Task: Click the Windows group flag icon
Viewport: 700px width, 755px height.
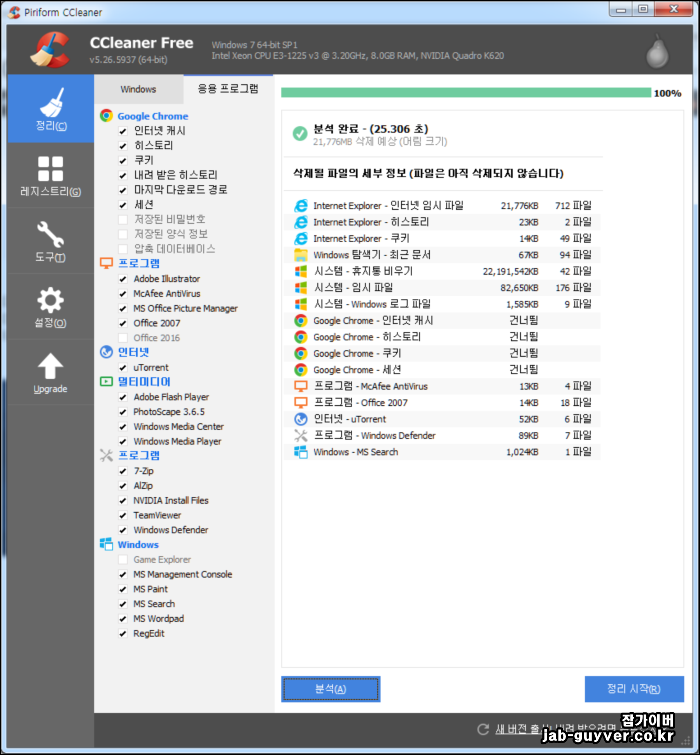Action: 106,544
